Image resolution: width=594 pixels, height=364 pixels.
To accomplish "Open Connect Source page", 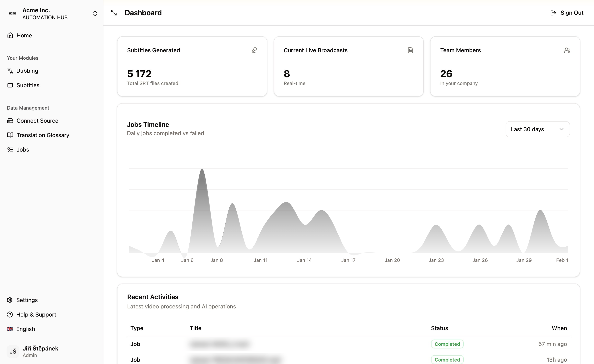I will pyautogui.click(x=37, y=121).
